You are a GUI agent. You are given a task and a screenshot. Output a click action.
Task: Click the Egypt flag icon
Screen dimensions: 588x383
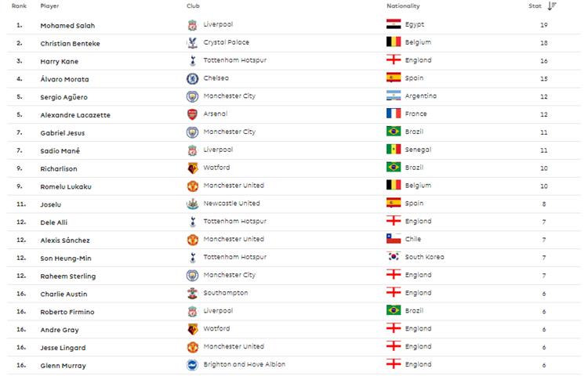(x=394, y=25)
